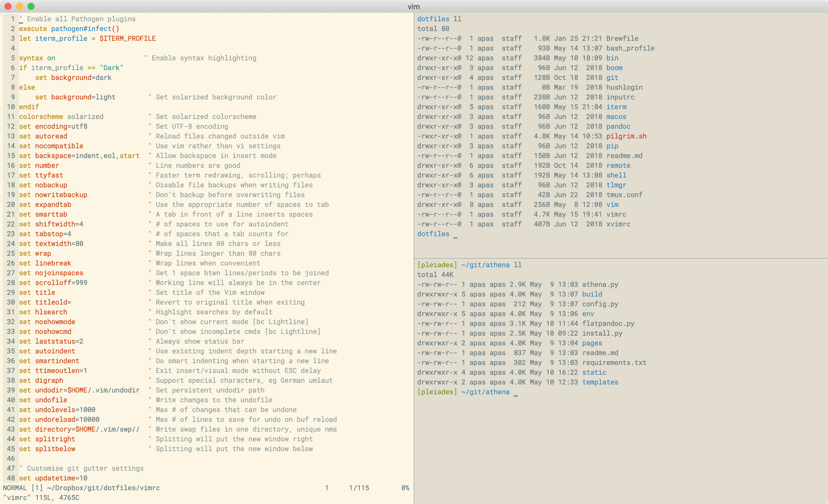The width and height of the screenshot is (828, 504).
Task: Click 'set scrolloff=999' line
Action: (53, 283)
